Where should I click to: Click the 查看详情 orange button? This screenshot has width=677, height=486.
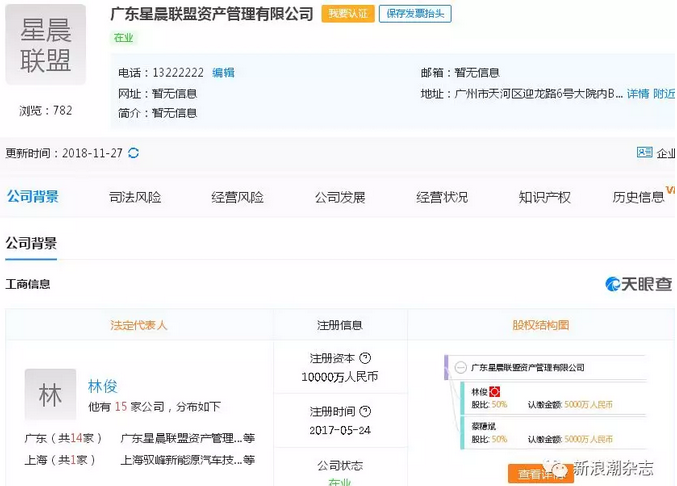[541, 474]
